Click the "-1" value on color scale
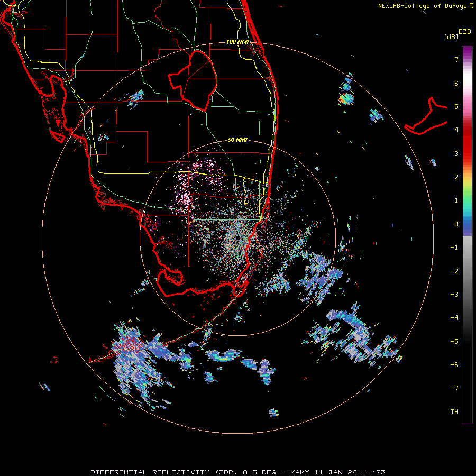Image resolution: width=476 pixels, height=476 pixels. (x=454, y=248)
